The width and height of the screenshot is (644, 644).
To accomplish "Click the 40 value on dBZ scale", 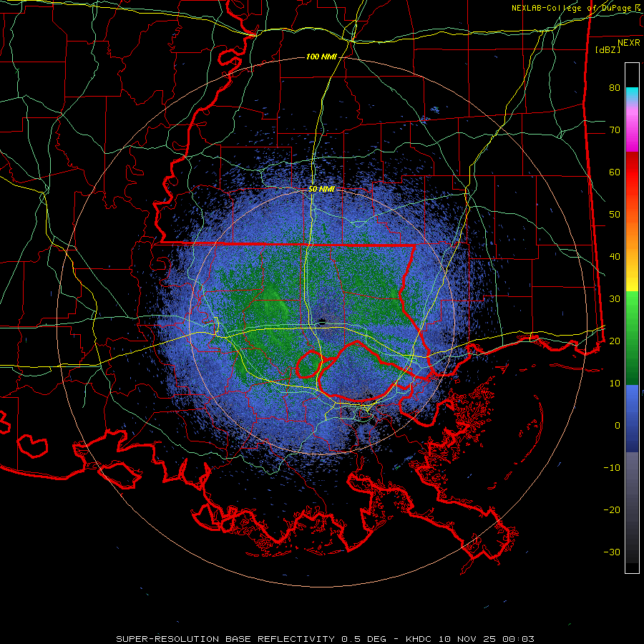I will pos(615,257).
